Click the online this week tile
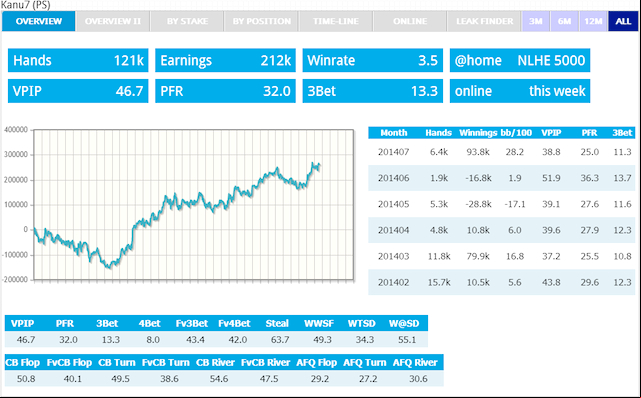Screen dimensions: 641x398 tap(520, 91)
